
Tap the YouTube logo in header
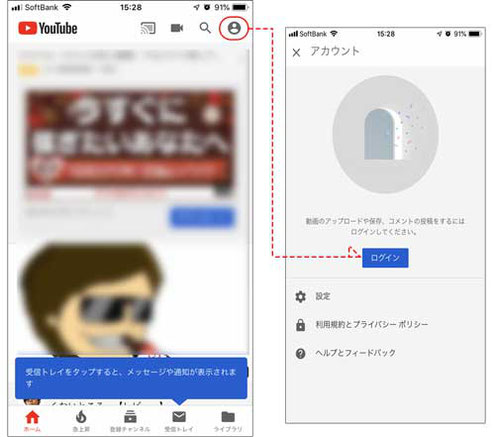[48, 28]
